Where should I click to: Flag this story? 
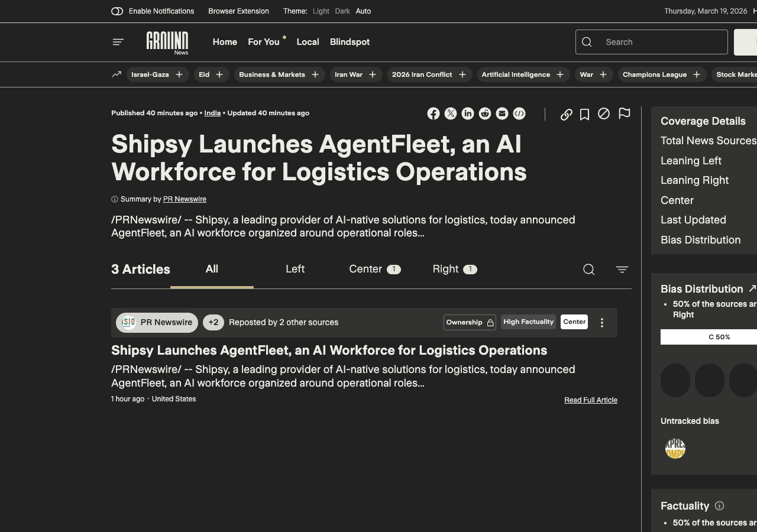pyautogui.click(x=624, y=113)
